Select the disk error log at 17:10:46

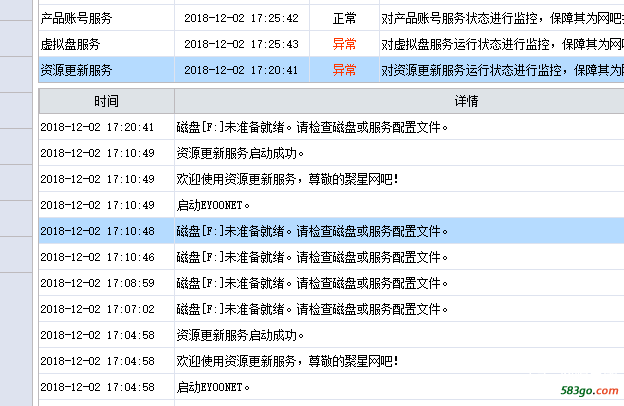(310, 257)
